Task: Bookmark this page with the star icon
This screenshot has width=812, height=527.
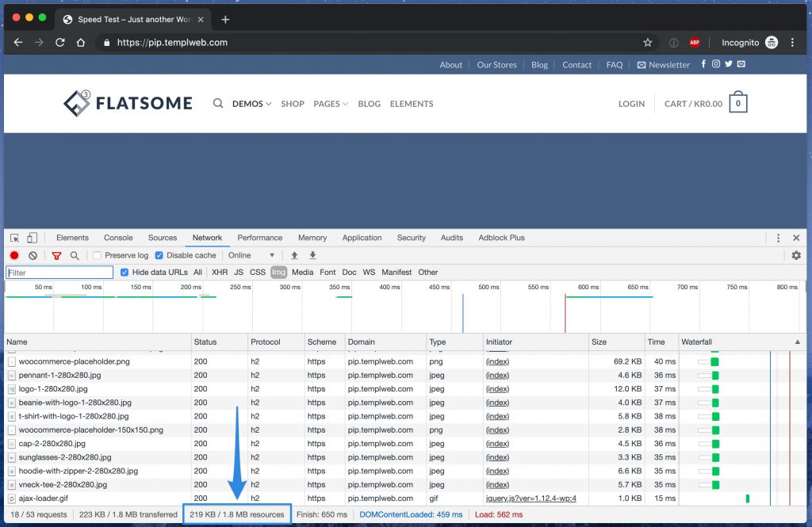Action: pos(647,43)
